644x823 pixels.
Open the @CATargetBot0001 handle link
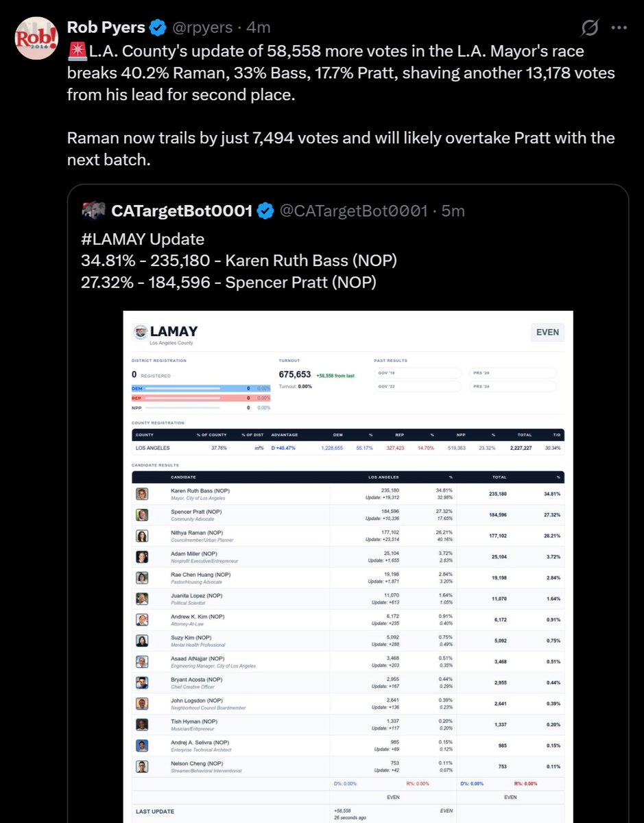pyautogui.click(x=354, y=211)
